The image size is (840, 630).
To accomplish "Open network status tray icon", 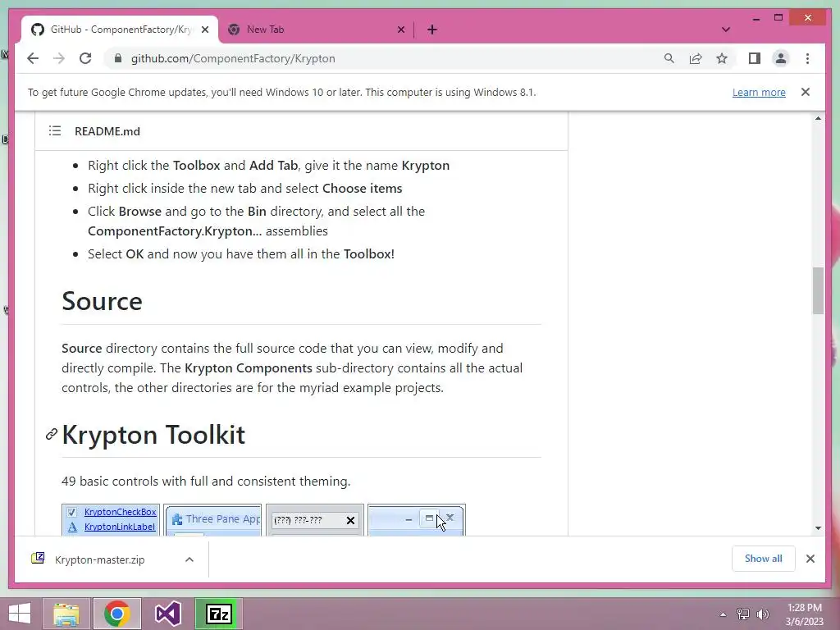I will 742,614.
